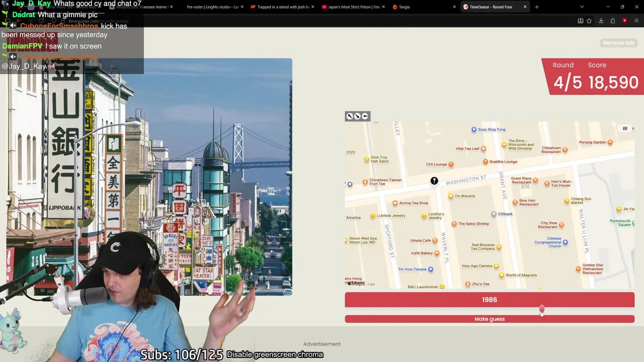The width and height of the screenshot is (644, 362).
Task: Click The Spicy Shrimp restaurant marker
Action: [x=454, y=224]
